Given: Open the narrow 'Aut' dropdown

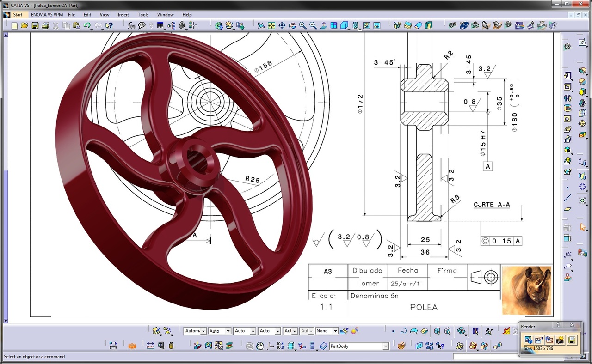Looking at the screenshot, I should [290, 331].
